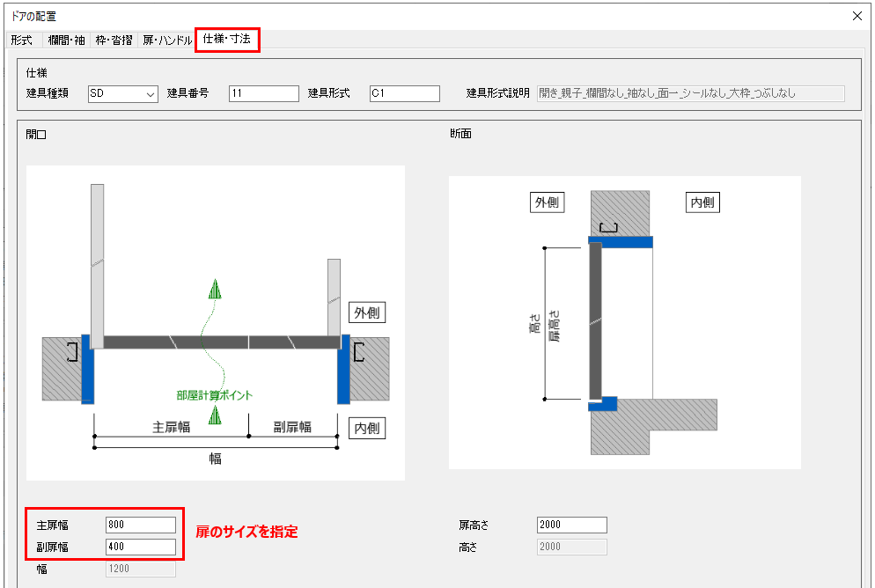
Task: Select the 枠・沓摺 tab
Action: 115,40
